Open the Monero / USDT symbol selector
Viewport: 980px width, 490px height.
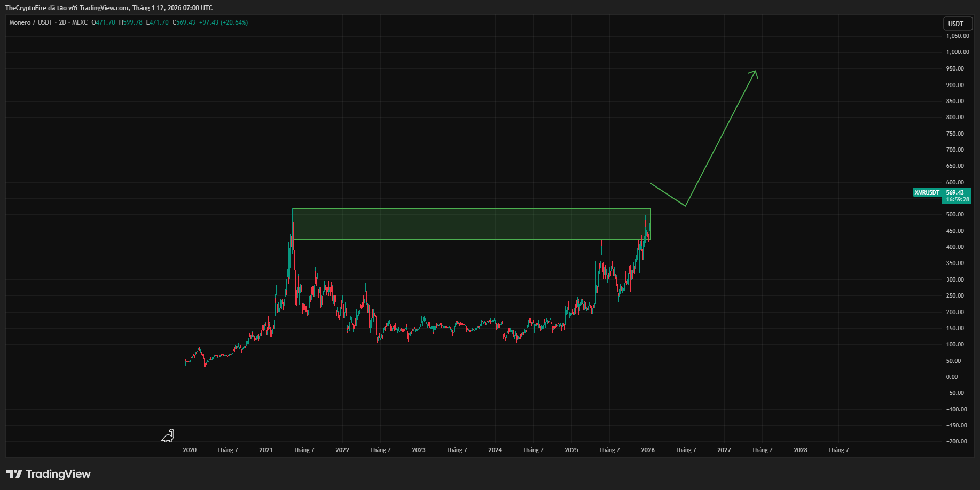tap(32, 22)
